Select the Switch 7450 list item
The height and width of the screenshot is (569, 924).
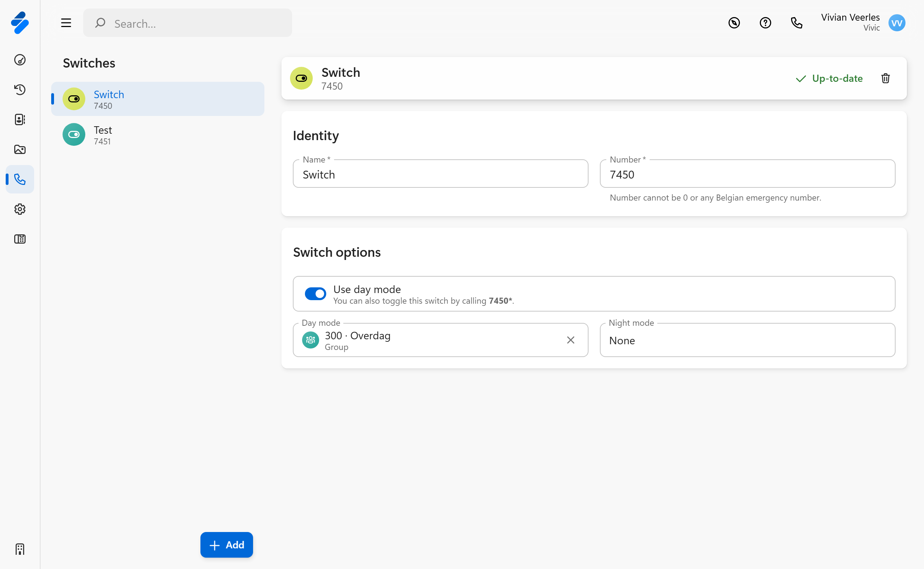(x=157, y=99)
